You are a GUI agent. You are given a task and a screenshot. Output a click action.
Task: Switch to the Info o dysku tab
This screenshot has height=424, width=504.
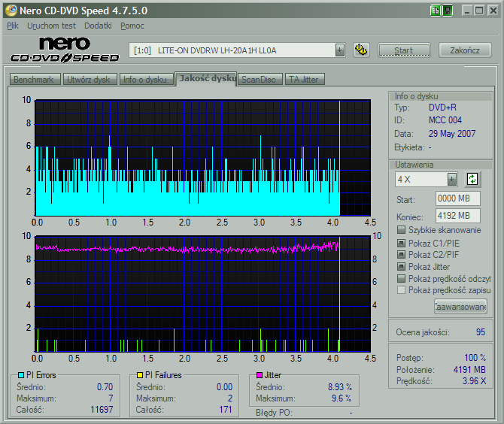[146, 80]
